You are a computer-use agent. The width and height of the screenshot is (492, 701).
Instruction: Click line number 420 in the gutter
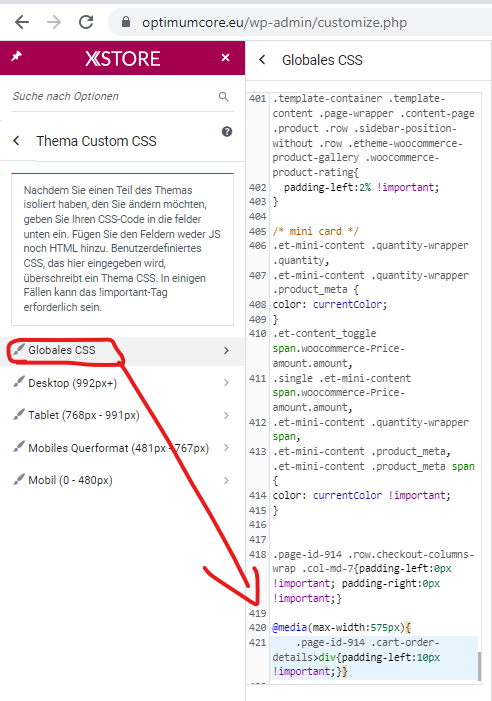(258, 628)
